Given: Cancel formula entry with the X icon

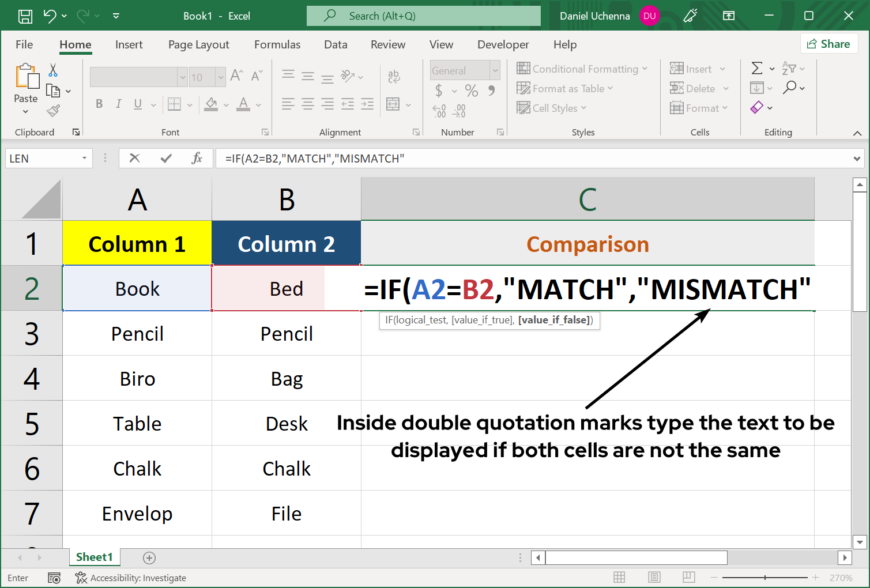Looking at the screenshot, I should [135, 159].
